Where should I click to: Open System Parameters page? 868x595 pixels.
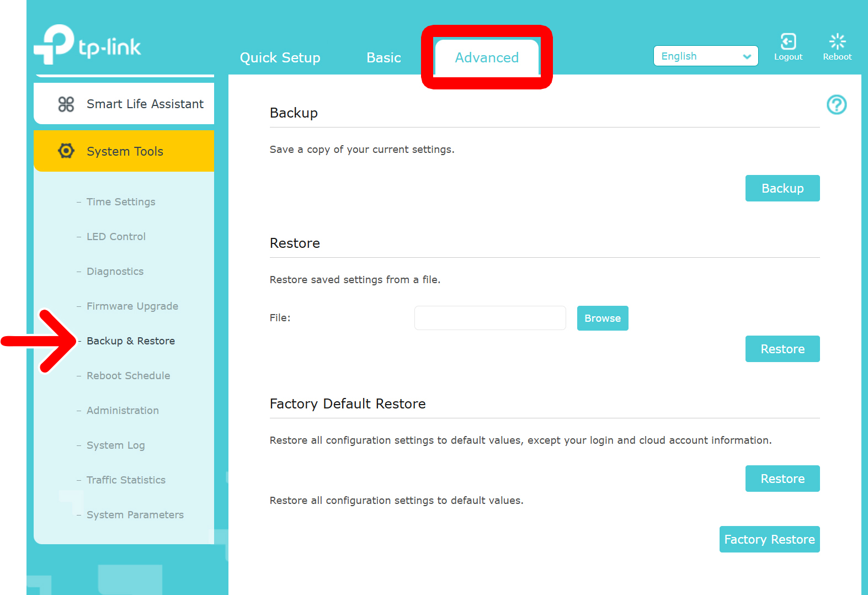(x=135, y=515)
